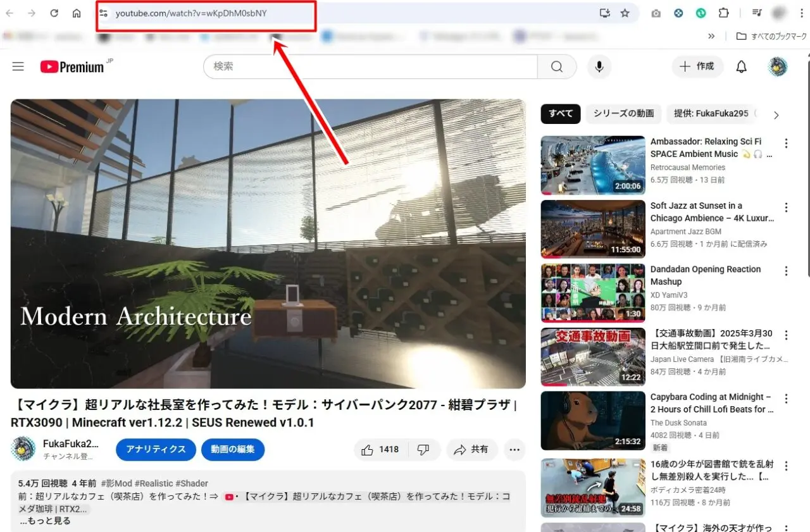Click Retrocausal Memories channel name

tap(688, 168)
